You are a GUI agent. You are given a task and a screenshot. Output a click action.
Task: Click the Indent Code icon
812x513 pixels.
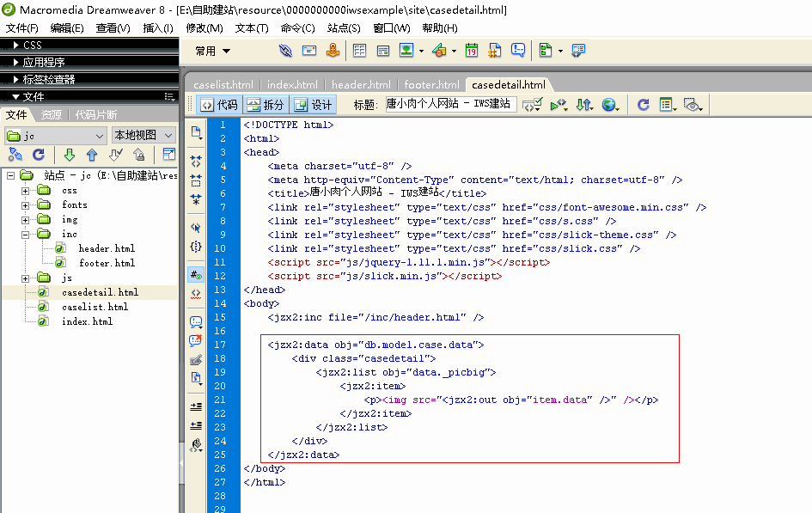click(196, 406)
